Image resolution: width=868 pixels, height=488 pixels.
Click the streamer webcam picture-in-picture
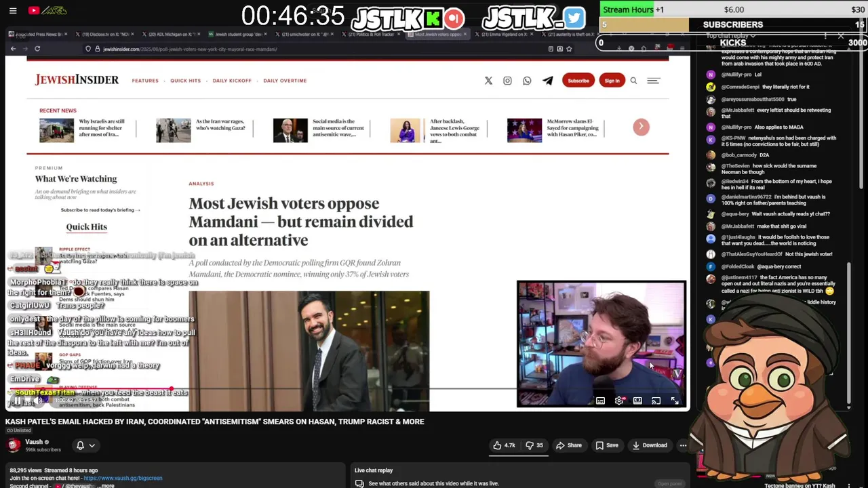(x=601, y=344)
